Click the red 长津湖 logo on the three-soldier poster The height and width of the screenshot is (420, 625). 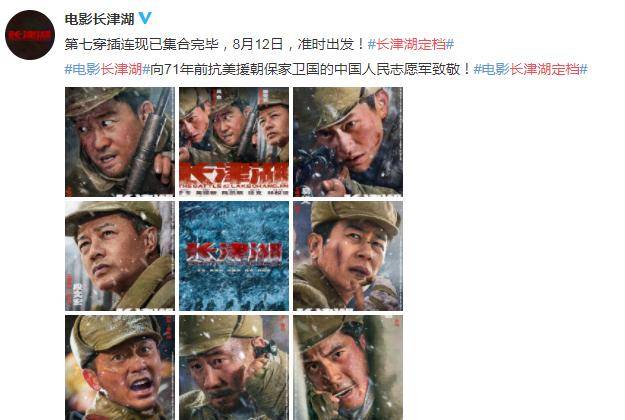click(234, 174)
